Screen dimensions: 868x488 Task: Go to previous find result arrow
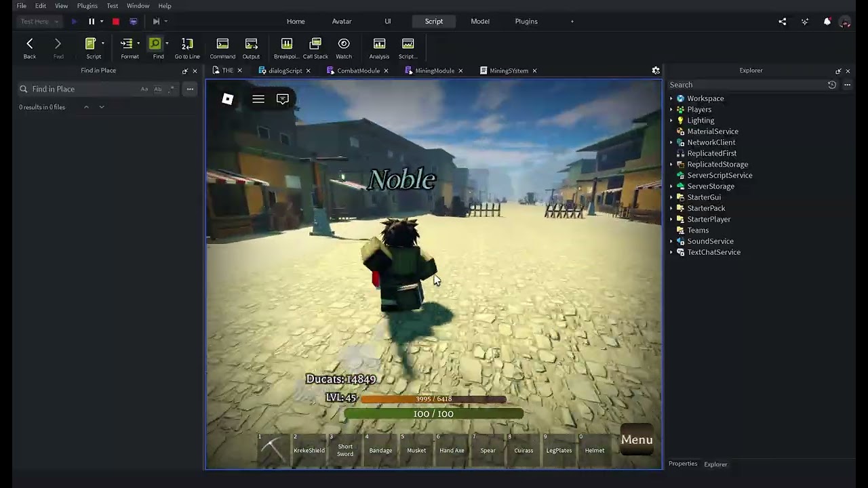point(86,107)
